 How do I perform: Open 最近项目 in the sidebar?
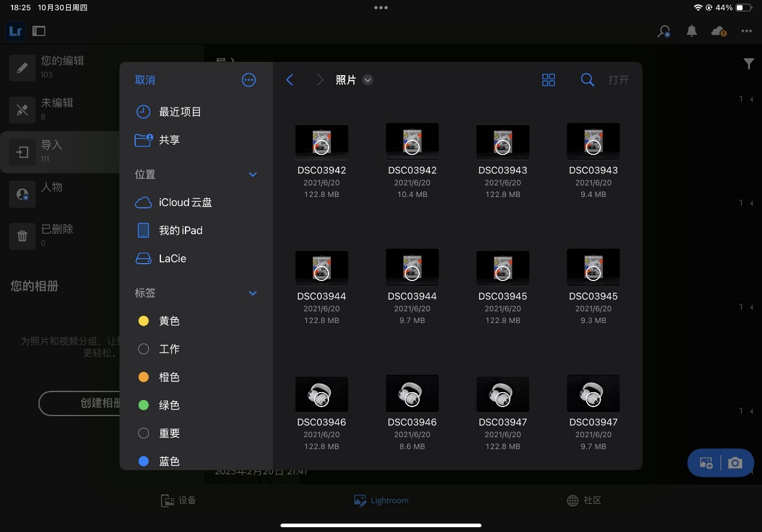(x=180, y=112)
